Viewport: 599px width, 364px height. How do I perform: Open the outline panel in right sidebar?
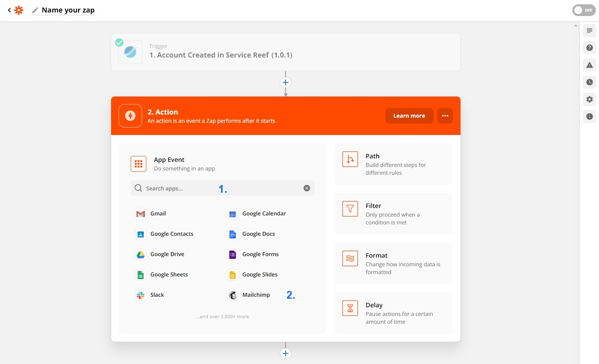click(590, 30)
